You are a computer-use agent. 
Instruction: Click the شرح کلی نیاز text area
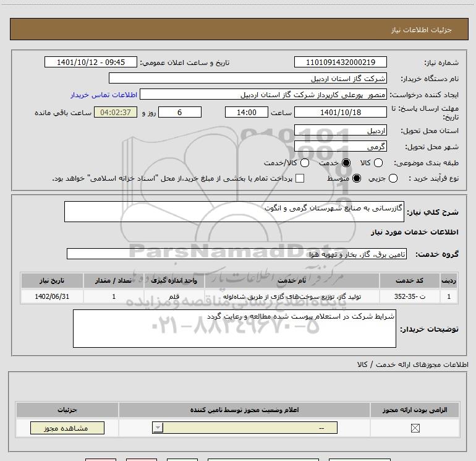[234, 212]
